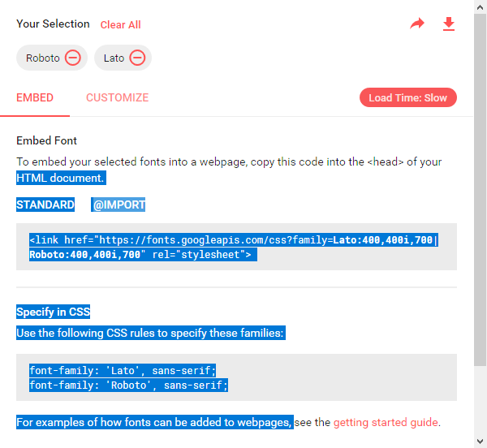
Task: Click the share arrow icon
Action: (x=417, y=24)
